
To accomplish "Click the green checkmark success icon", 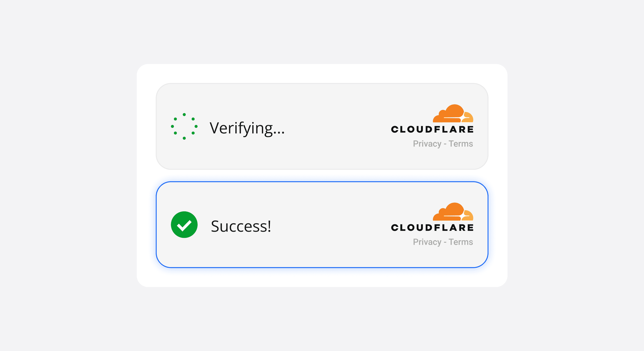I will click(184, 225).
